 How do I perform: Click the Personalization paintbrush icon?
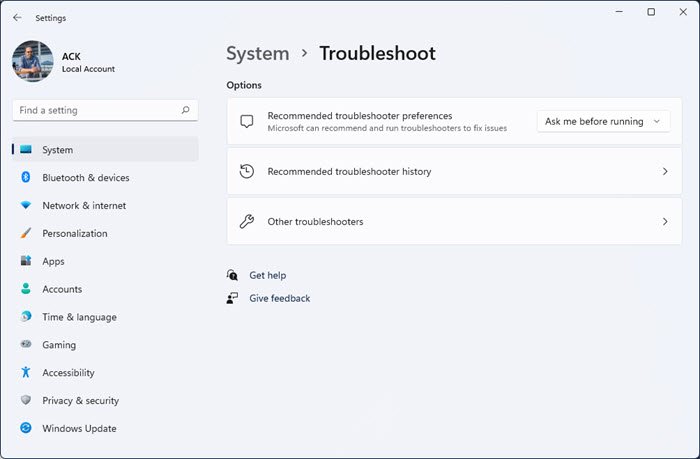click(x=26, y=234)
